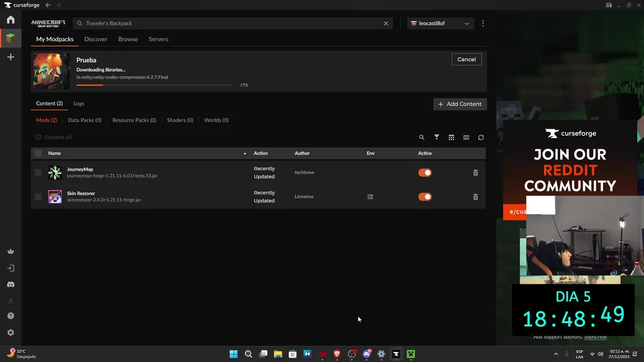Open Brave browser from taskbar
The image size is (644, 362).
point(337,354)
